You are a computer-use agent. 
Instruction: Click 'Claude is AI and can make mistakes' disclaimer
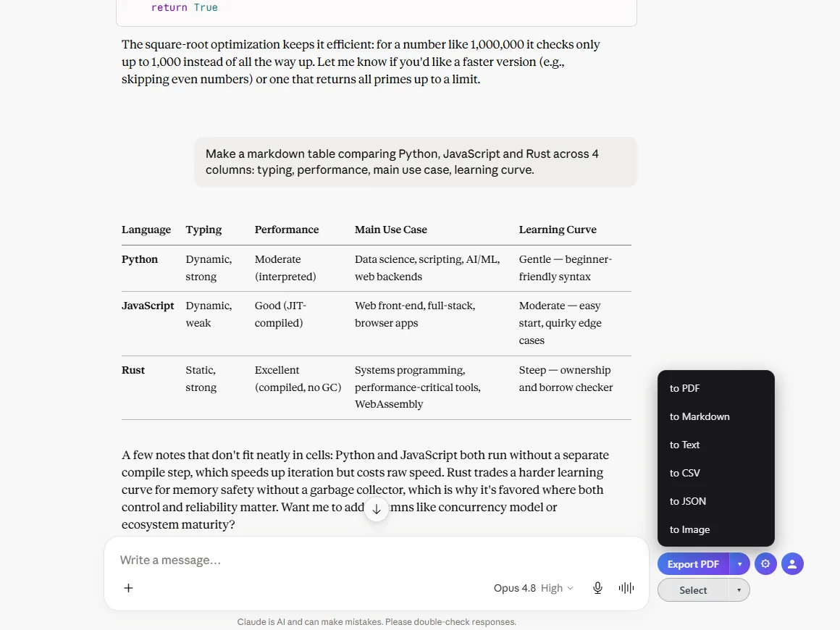377,622
